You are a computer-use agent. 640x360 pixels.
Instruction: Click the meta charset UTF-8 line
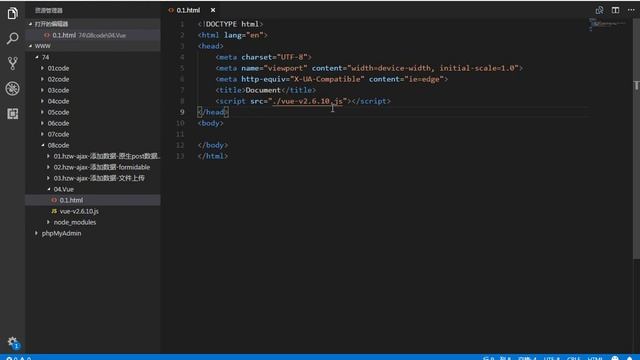click(x=264, y=57)
